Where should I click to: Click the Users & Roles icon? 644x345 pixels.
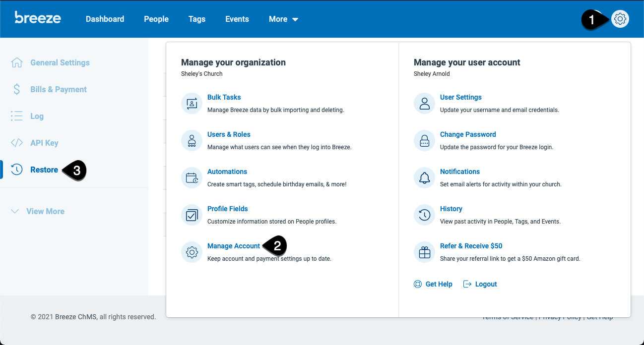(x=192, y=141)
